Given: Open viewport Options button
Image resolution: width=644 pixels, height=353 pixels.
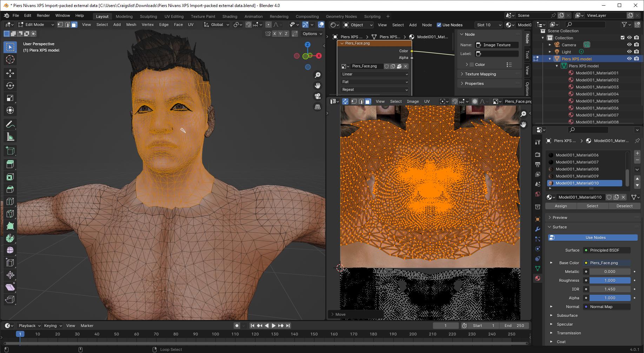Looking at the screenshot, I should click(312, 34).
